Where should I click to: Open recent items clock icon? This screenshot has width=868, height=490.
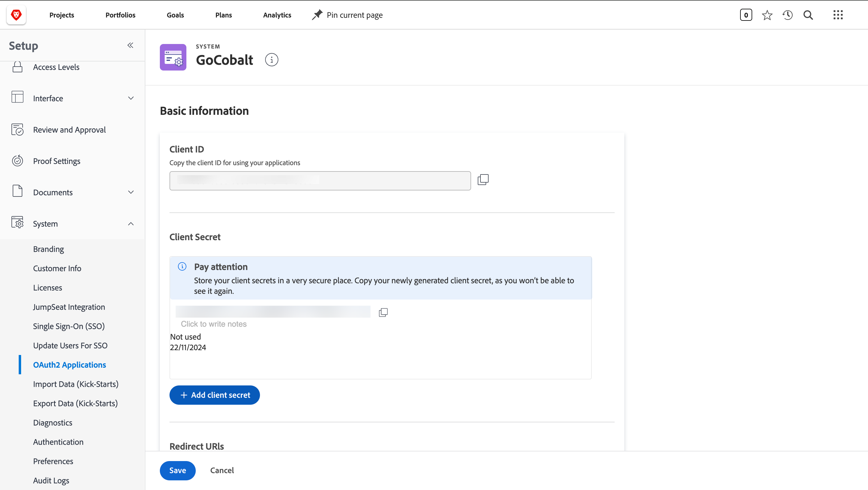787,15
